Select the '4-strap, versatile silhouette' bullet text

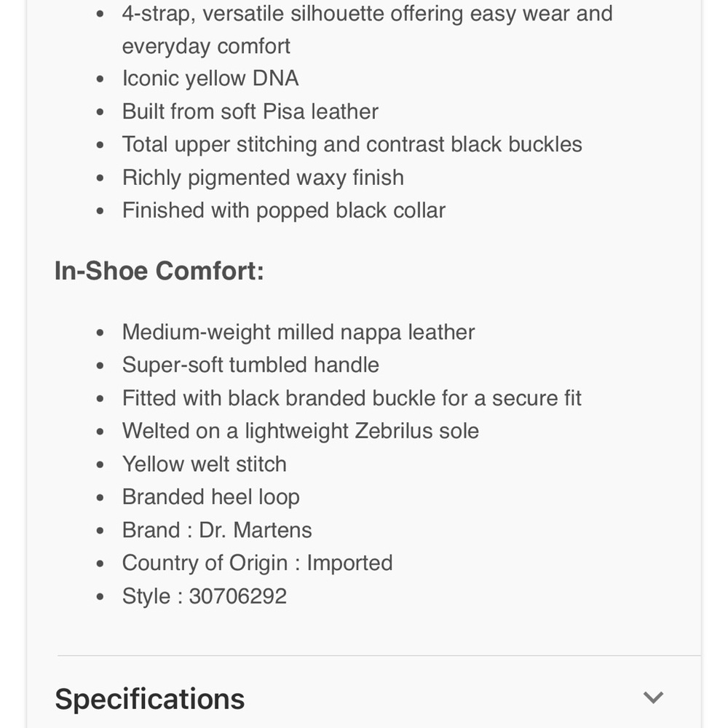pos(367,13)
